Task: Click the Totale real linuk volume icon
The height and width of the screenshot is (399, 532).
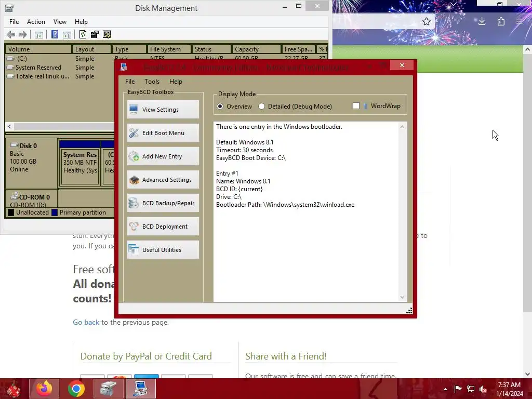Action: (11, 76)
